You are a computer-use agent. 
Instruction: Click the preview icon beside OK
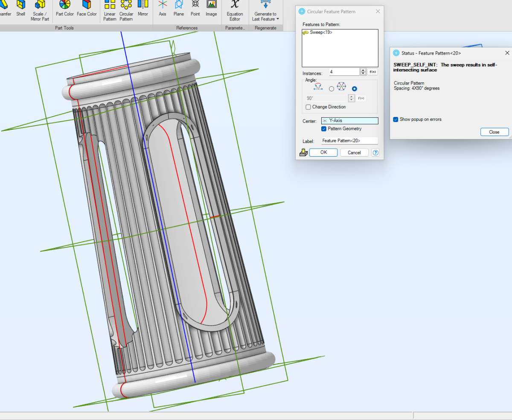[303, 152]
